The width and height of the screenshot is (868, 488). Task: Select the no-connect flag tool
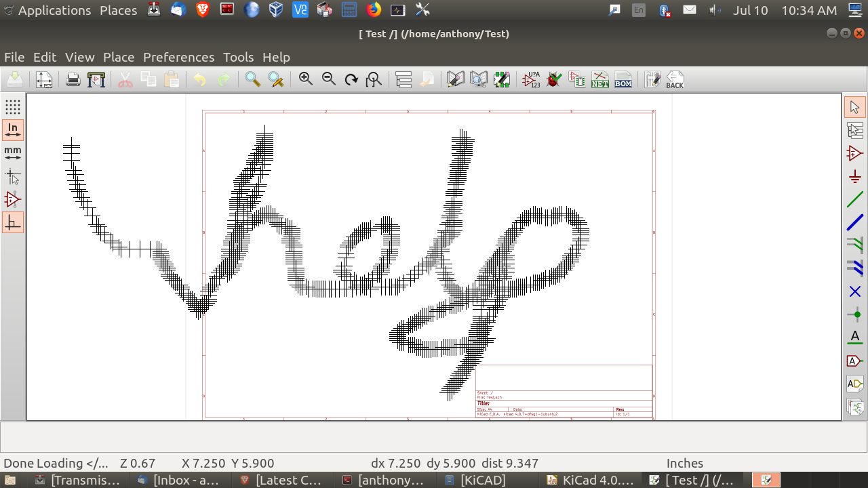pyautogui.click(x=855, y=291)
